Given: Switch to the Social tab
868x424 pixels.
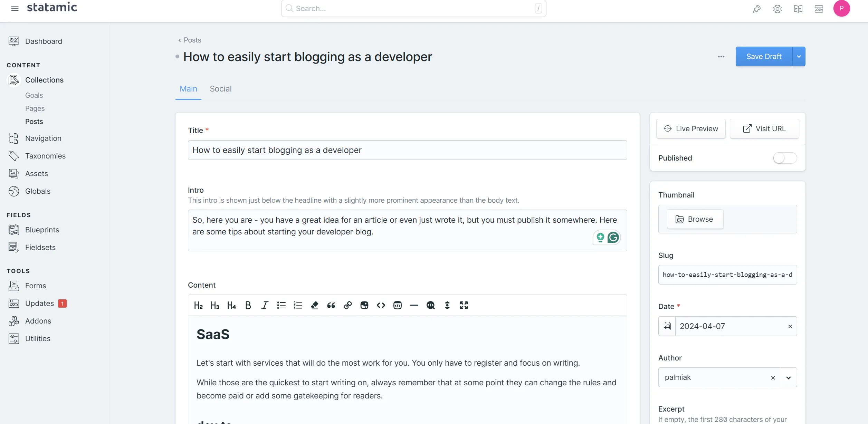Looking at the screenshot, I should (220, 89).
